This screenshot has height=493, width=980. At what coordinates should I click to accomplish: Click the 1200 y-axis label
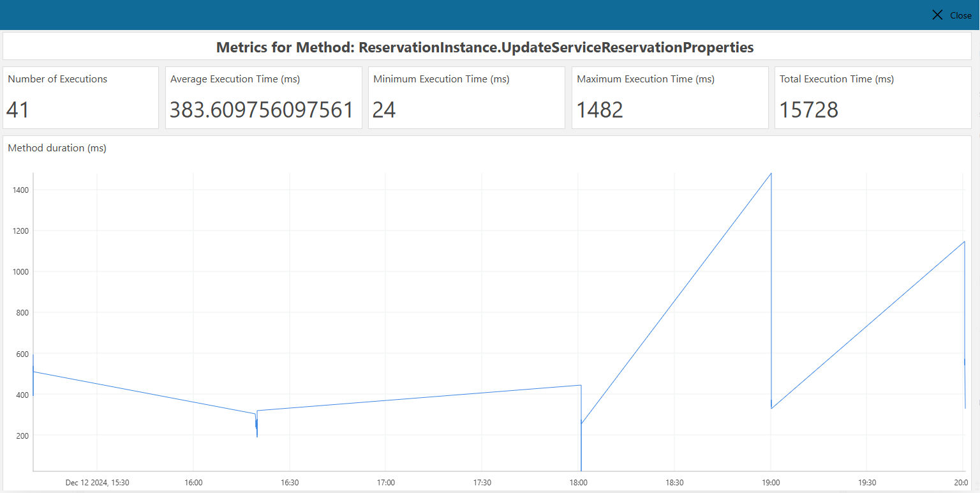click(20, 231)
